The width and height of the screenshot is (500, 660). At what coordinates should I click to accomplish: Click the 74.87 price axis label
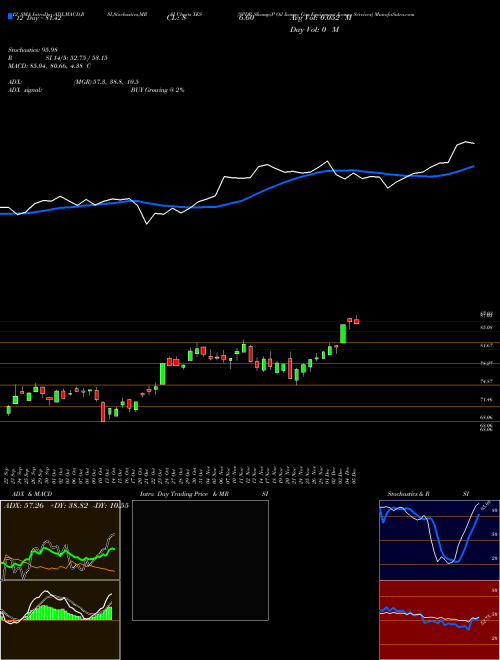[x=486, y=381]
